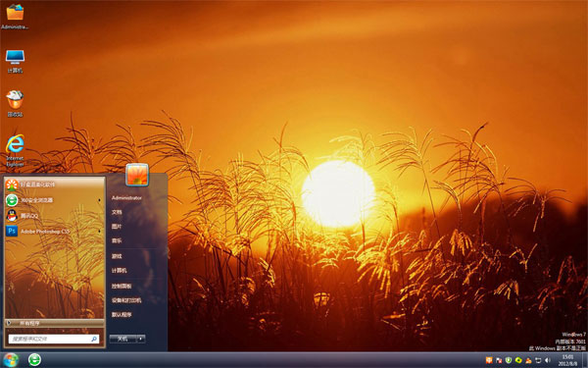
Task: Click the green shield tray icon
Action: 509,360
